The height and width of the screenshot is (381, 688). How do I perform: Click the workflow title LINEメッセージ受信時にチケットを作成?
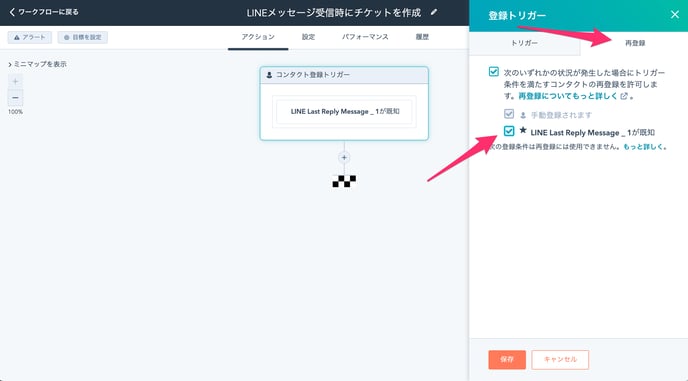333,13
